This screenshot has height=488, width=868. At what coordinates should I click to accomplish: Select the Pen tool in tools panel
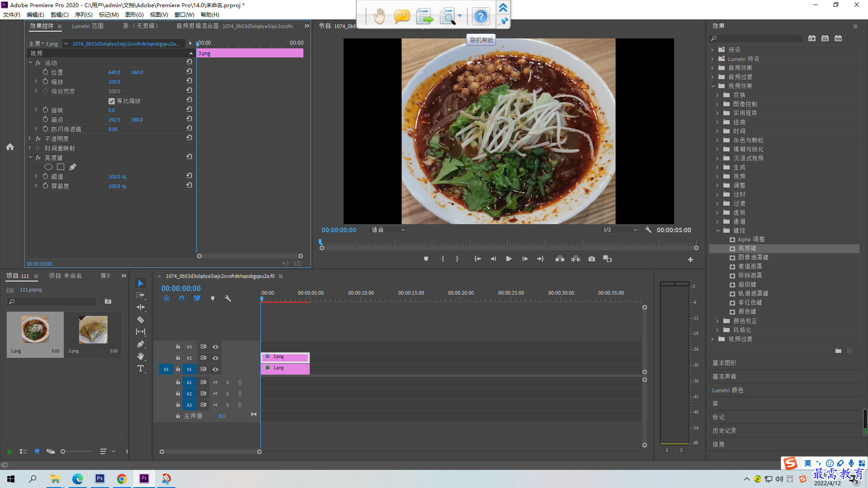click(141, 344)
